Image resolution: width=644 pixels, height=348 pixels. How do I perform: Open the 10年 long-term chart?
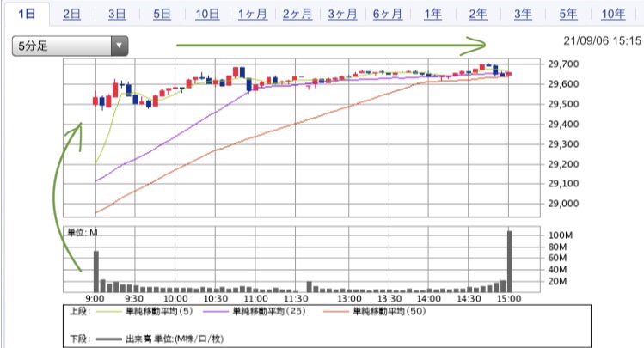click(613, 14)
